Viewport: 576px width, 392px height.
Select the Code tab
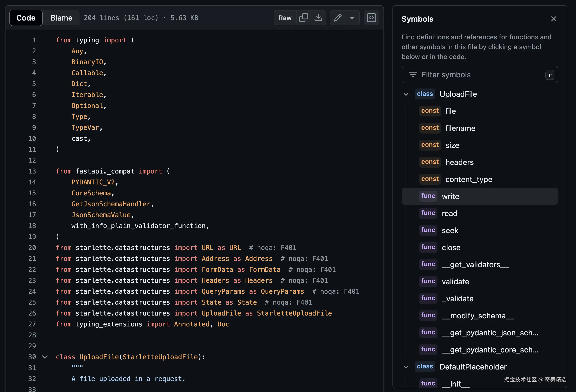point(26,18)
